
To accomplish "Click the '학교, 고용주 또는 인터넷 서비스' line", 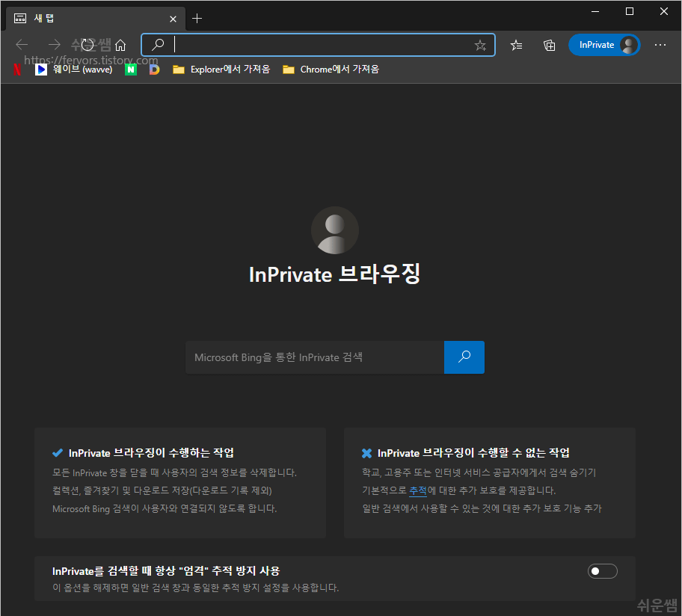I will click(x=479, y=472).
